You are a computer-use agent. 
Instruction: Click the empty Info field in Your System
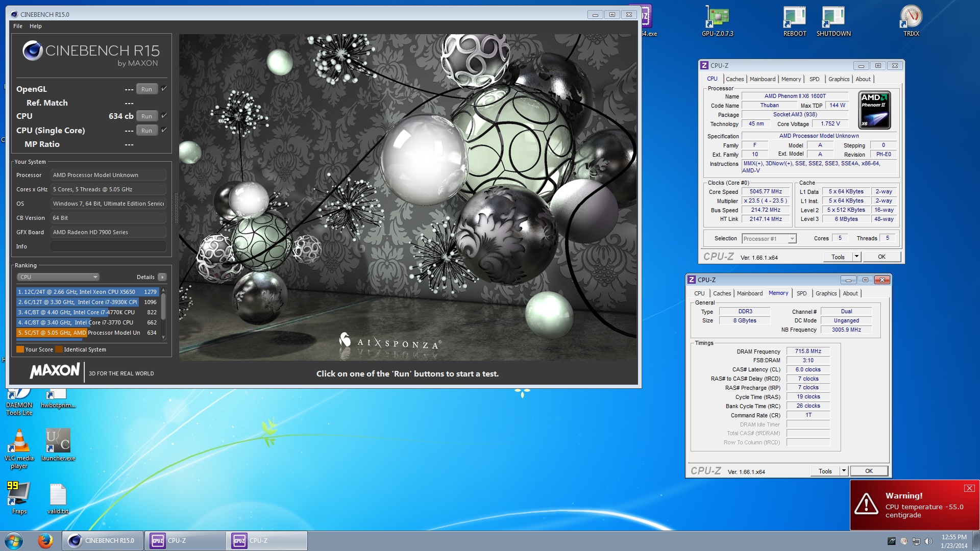(108, 246)
